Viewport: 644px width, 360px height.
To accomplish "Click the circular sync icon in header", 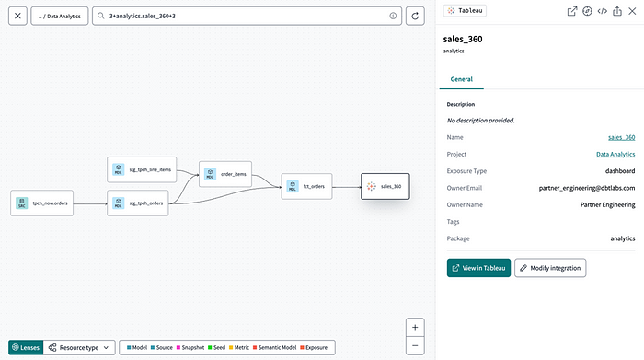I will (x=587, y=11).
